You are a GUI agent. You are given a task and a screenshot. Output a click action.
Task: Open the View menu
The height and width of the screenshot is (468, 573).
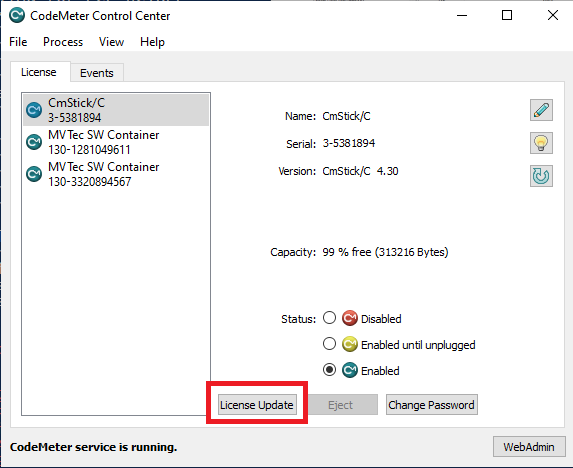(111, 42)
